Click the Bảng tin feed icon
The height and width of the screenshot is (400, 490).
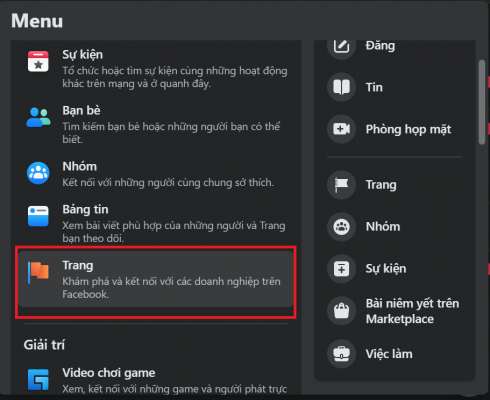click(38, 216)
